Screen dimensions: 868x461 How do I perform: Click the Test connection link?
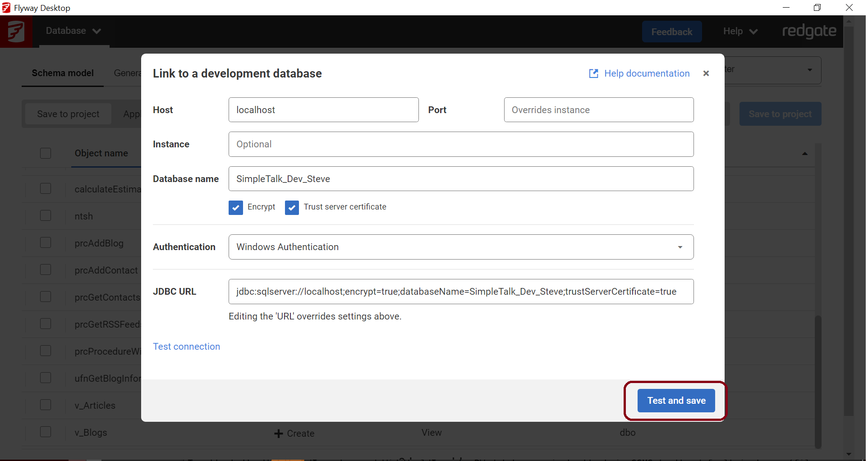[x=186, y=347]
